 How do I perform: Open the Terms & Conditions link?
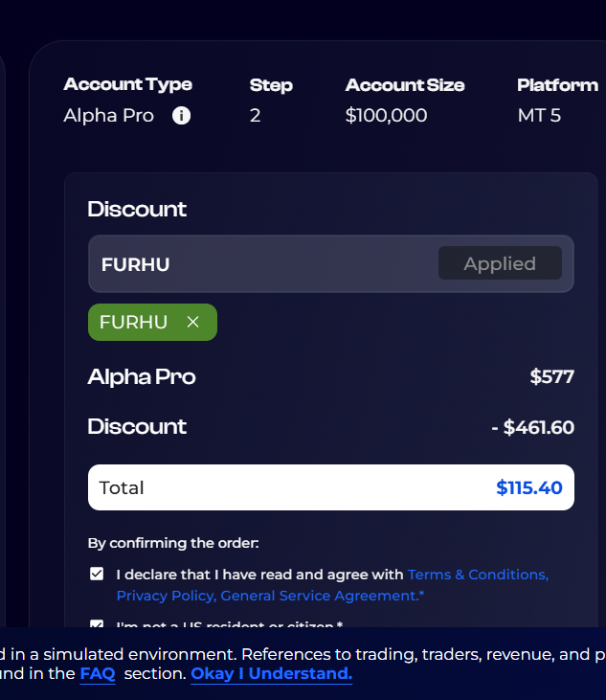coord(477,575)
